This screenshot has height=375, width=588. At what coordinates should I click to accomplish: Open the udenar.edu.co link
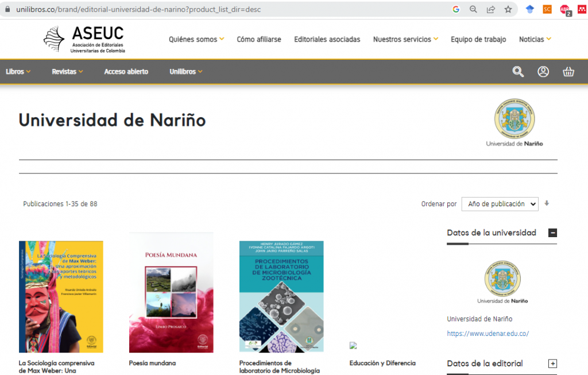[x=488, y=334]
